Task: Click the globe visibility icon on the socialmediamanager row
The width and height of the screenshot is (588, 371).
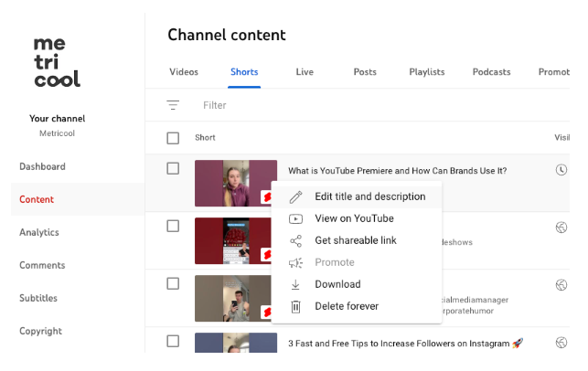Action: point(561,285)
